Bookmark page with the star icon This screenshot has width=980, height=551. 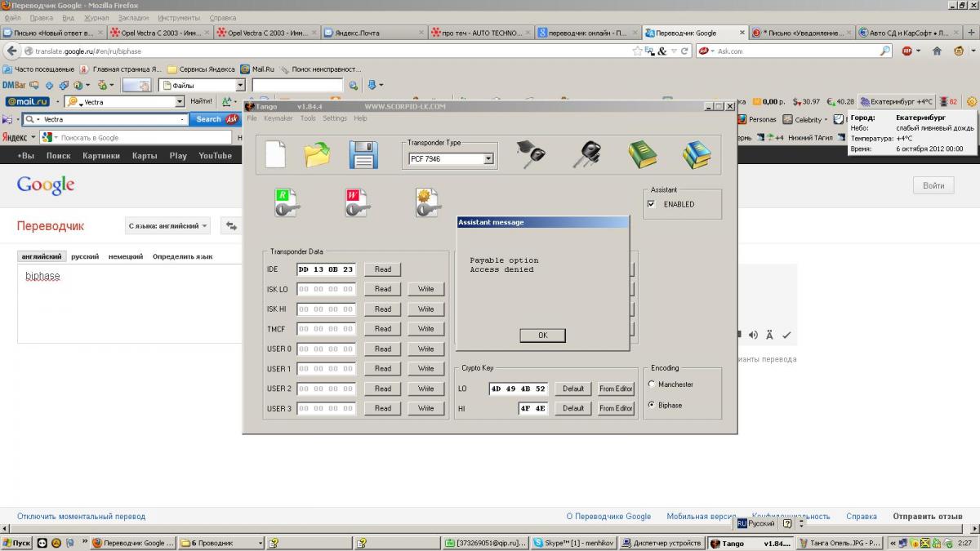pyautogui.click(x=637, y=51)
